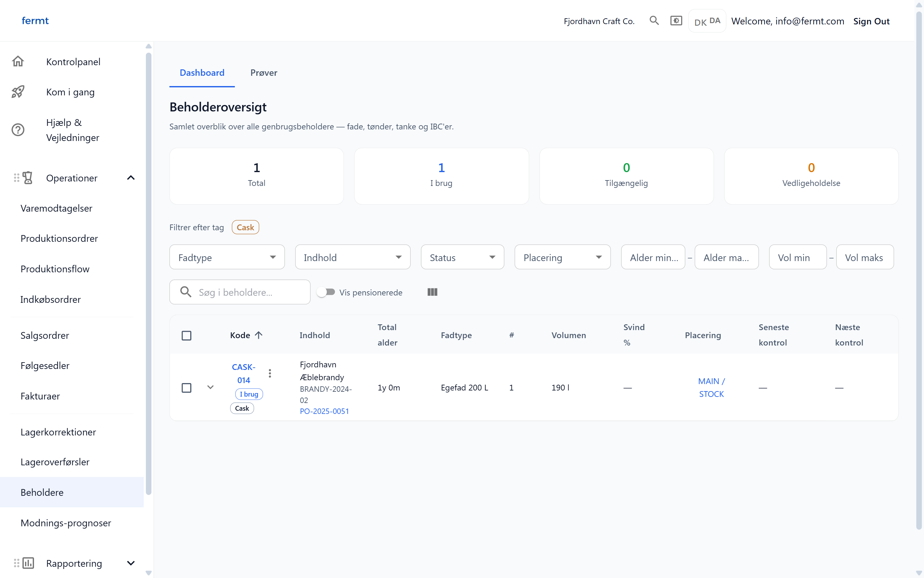
Task: Click the Total summary card
Action: pyautogui.click(x=257, y=176)
